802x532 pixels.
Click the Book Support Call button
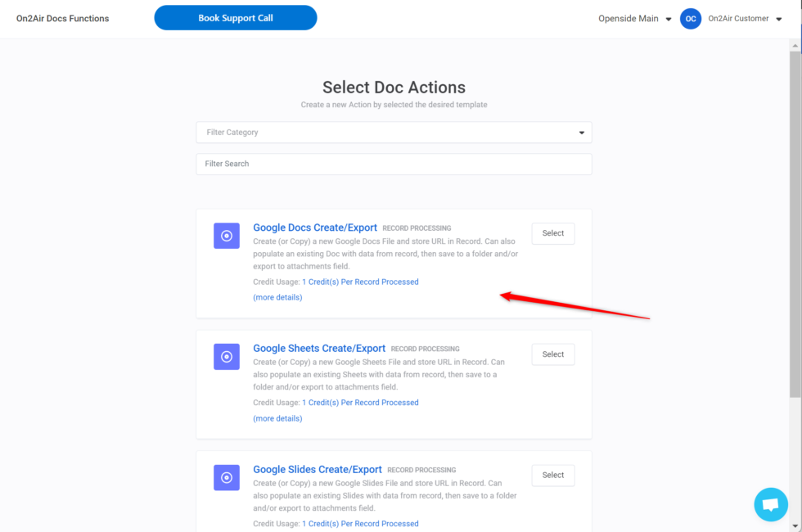[x=236, y=17]
